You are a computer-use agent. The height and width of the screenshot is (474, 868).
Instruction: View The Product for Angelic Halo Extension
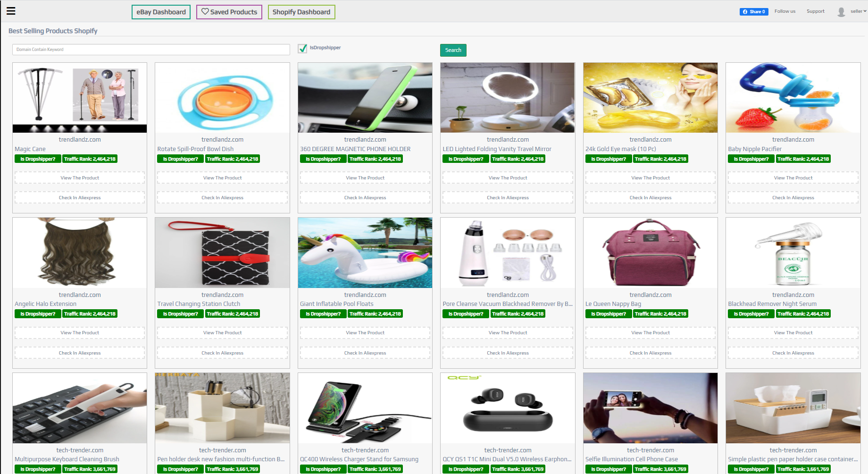[80, 333]
